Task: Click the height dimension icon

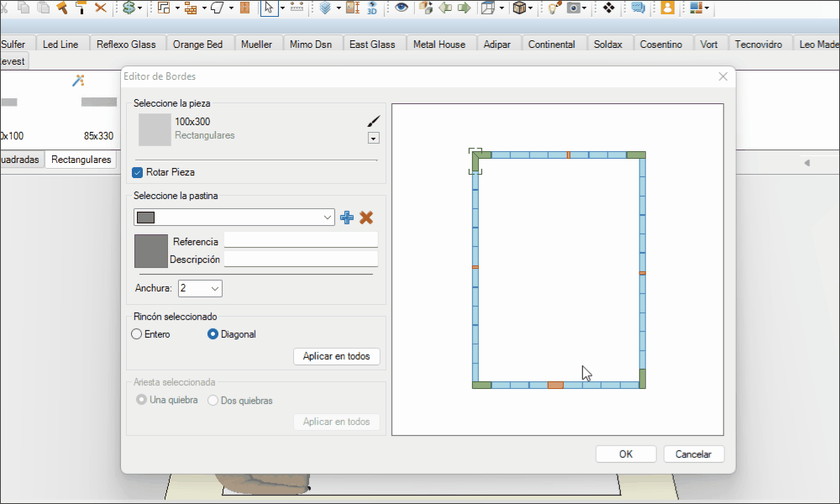Action: (353, 8)
